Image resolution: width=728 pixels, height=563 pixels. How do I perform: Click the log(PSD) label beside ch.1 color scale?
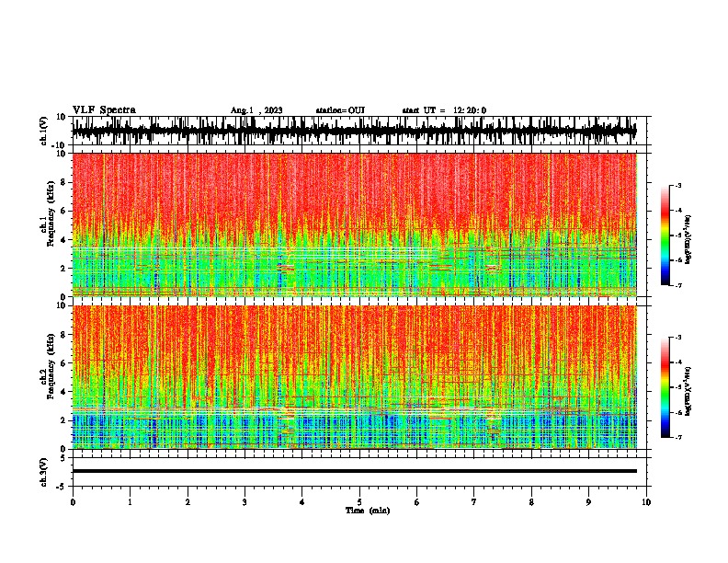click(x=688, y=240)
